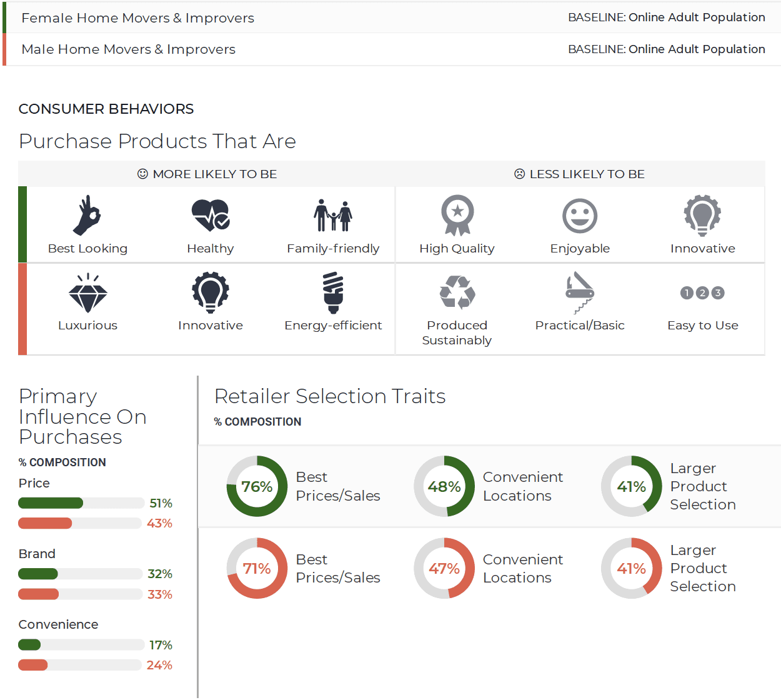This screenshot has width=781, height=700.
Task: Click the Produced Sustainably label
Action: coord(457,332)
